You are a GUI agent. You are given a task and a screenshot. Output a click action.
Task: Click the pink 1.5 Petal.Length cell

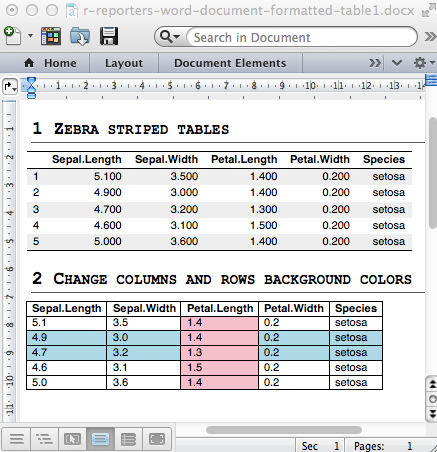219,367
